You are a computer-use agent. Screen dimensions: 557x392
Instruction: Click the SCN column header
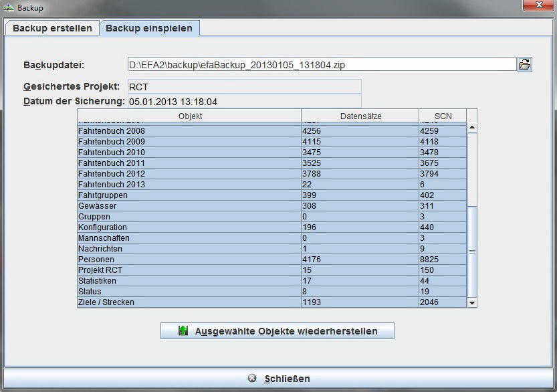coord(443,115)
